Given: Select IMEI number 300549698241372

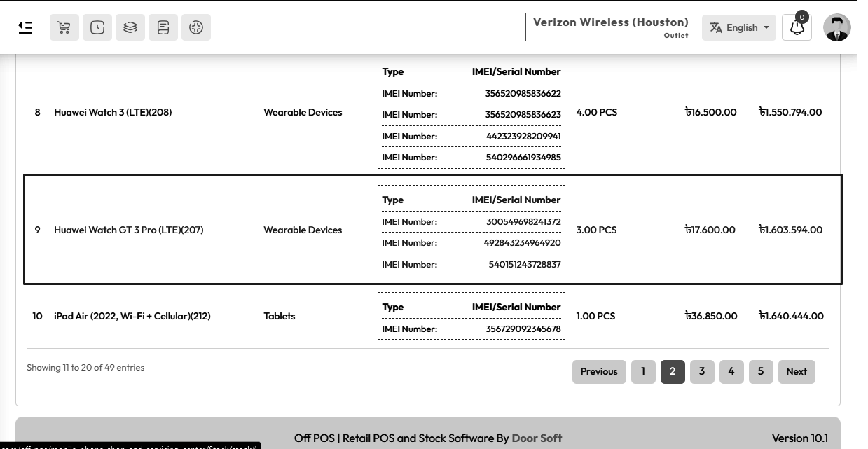Looking at the screenshot, I should [x=523, y=221].
